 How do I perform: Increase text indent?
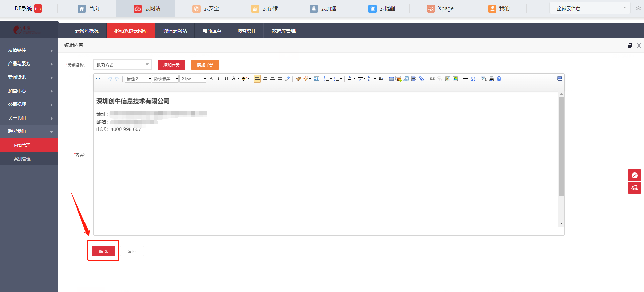[x=381, y=79]
